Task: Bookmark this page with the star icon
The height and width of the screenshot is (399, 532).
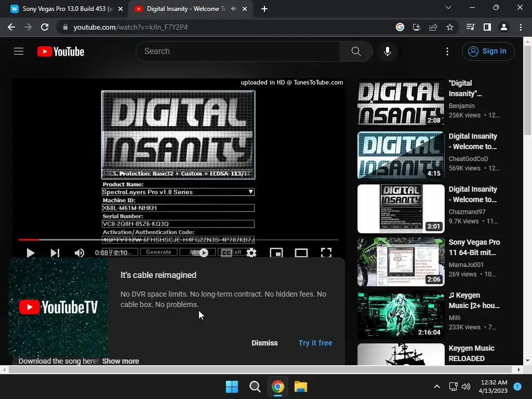Action: tap(450, 27)
